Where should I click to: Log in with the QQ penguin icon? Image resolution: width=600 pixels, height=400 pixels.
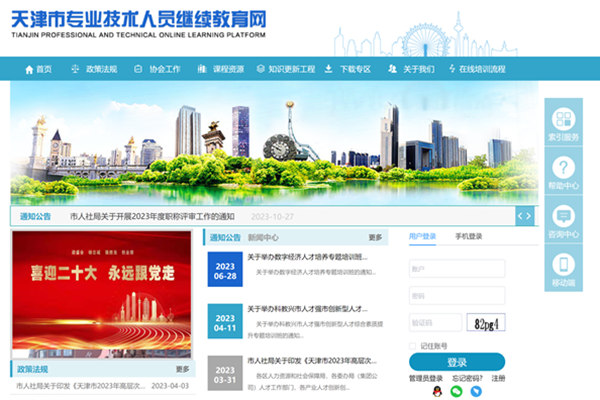437,391
